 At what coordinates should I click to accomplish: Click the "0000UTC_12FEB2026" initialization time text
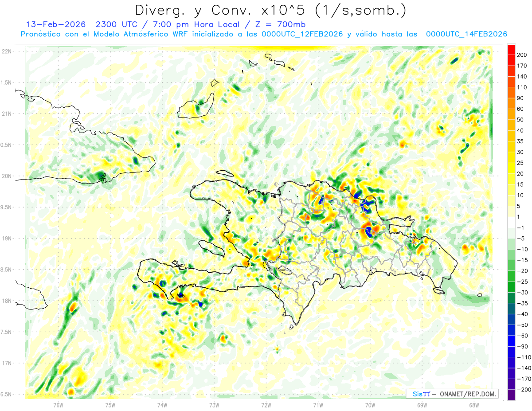(302, 34)
